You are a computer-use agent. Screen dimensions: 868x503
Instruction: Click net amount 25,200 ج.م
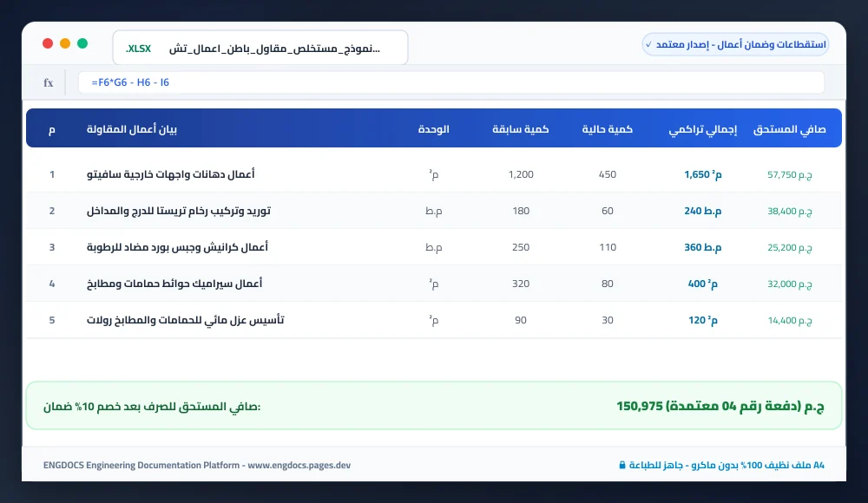pos(789,248)
